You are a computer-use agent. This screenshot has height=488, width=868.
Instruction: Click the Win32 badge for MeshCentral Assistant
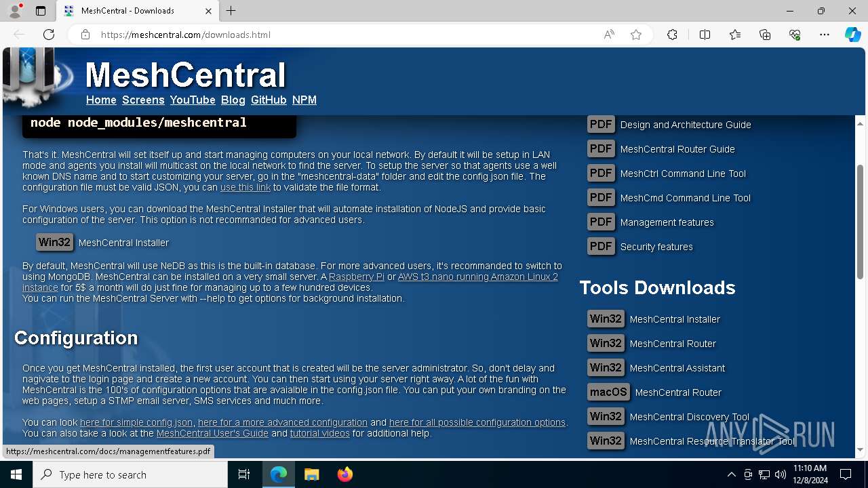point(606,367)
